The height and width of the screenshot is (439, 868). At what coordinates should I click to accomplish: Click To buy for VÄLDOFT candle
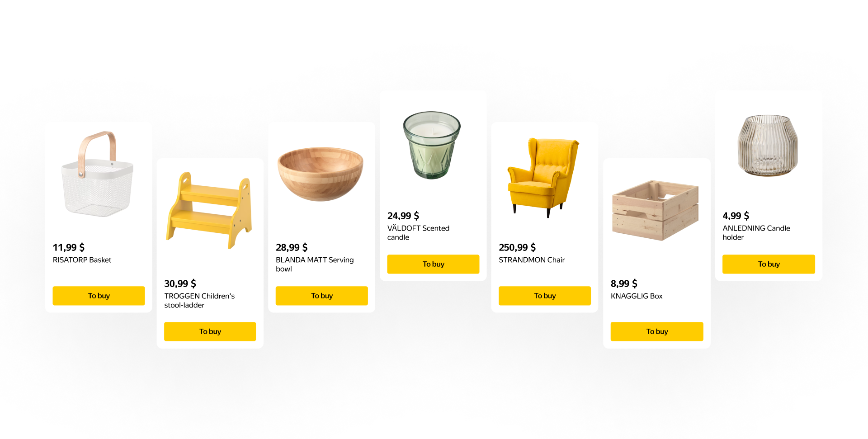[x=433, y=264]
